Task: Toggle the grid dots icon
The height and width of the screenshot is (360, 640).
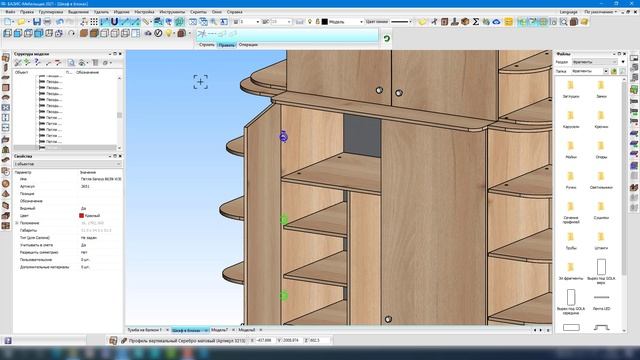Action: tap(94, 22)
